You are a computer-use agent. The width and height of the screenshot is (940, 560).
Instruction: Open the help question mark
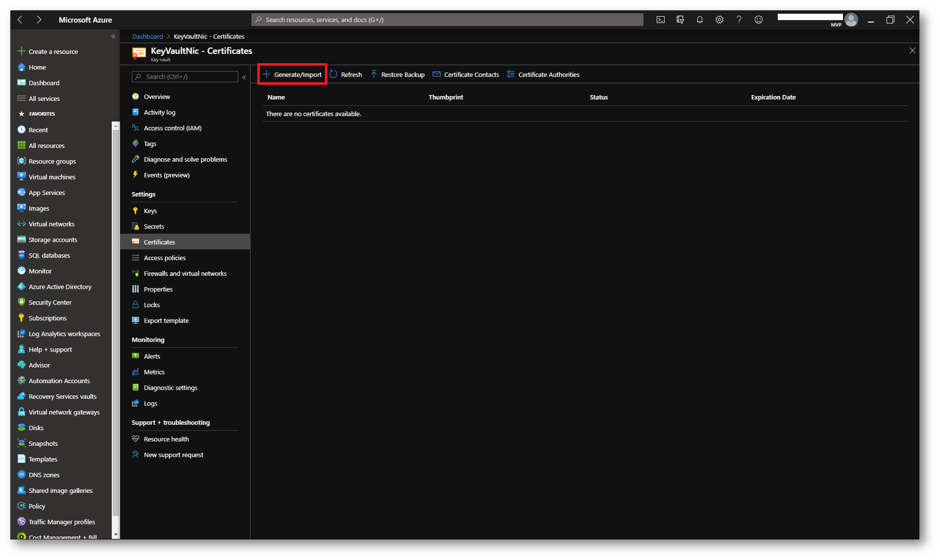739,20
